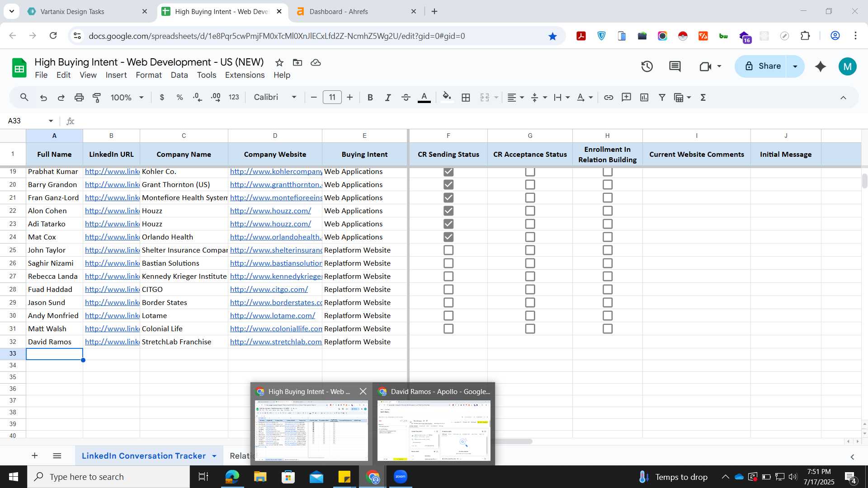The height and width of the screenshot is (488, 868).
Task: Click the font size input field
Action: click(332, 97)
